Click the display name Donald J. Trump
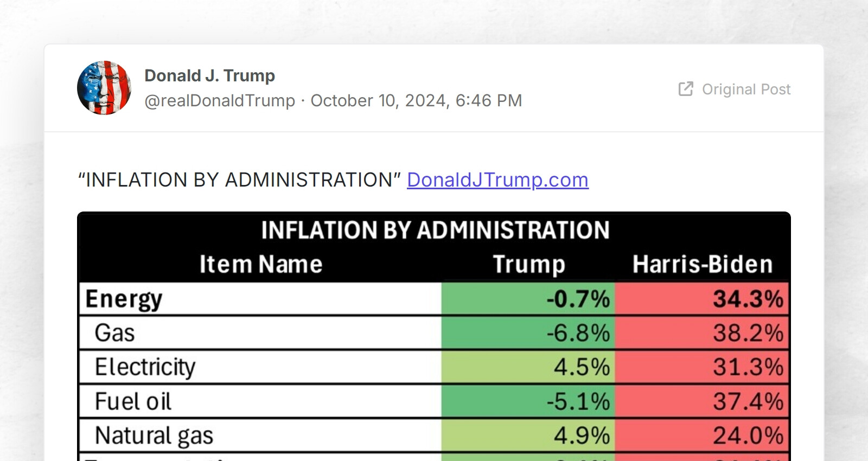Image resolution: width=868 pixels, height=461 pixels. tap(209, 75)
